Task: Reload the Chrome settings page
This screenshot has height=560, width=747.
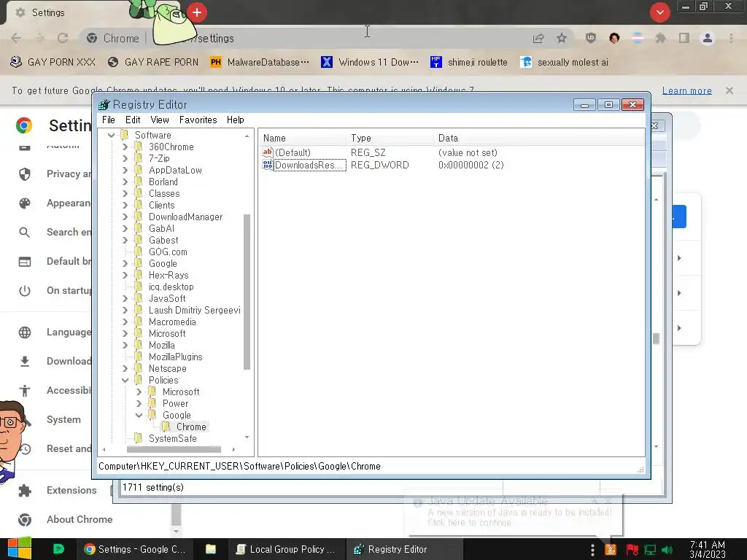Action: 63,38
